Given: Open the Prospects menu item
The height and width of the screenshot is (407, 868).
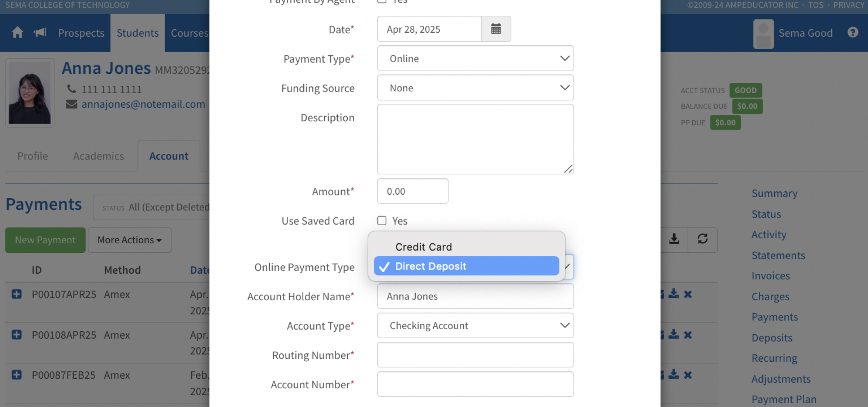Looking at the screenshot, I should tap(81, 33).
